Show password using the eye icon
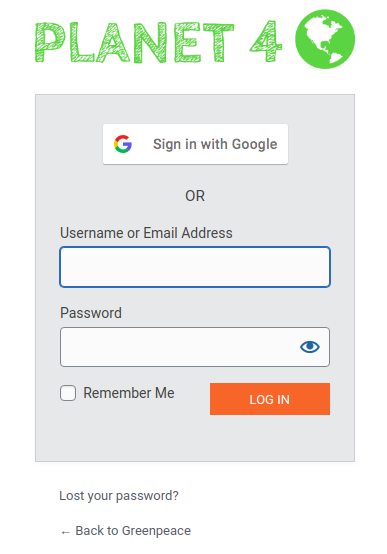387x554 pixels. click(x=310, y=347)
